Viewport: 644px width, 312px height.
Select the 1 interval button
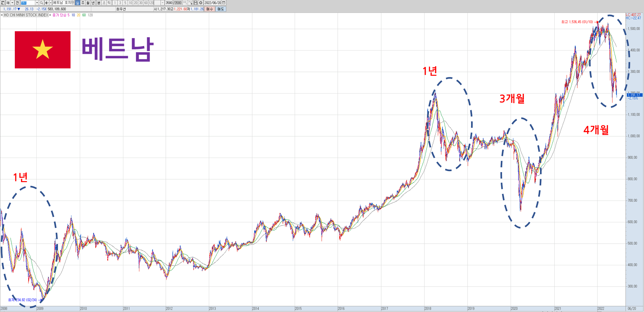click(115, 3)
